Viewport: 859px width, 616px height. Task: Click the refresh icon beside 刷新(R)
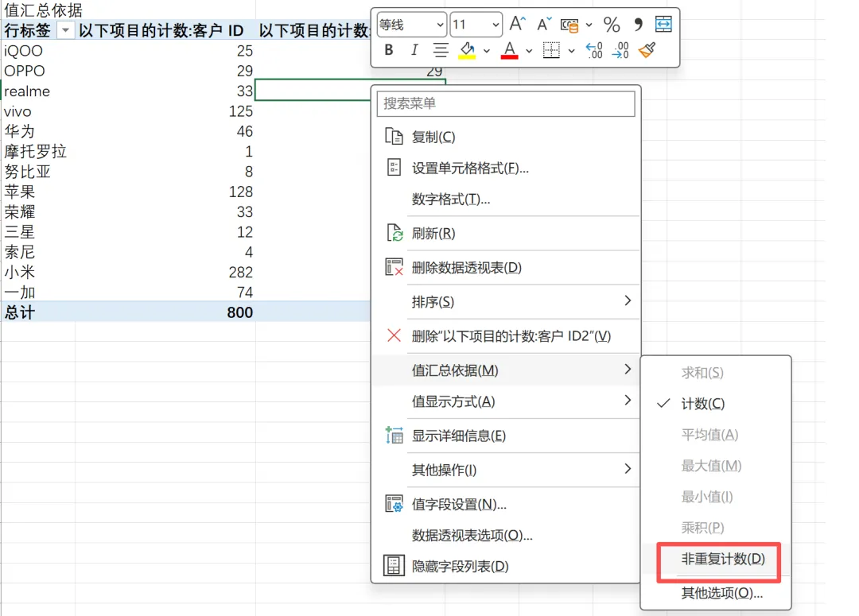point(394,233)
